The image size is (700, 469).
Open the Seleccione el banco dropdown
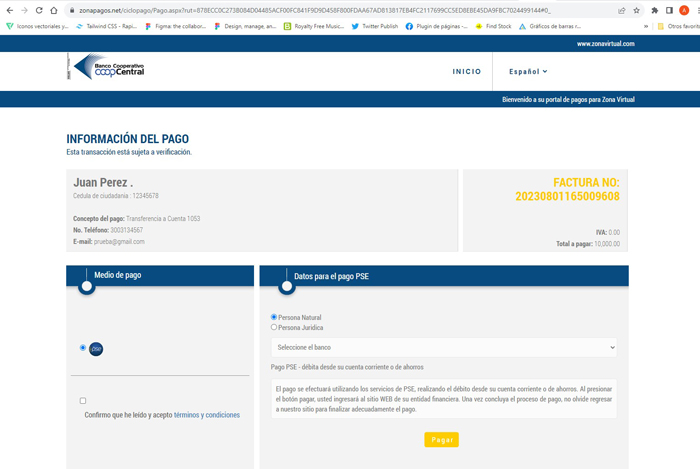pos(444,347)
